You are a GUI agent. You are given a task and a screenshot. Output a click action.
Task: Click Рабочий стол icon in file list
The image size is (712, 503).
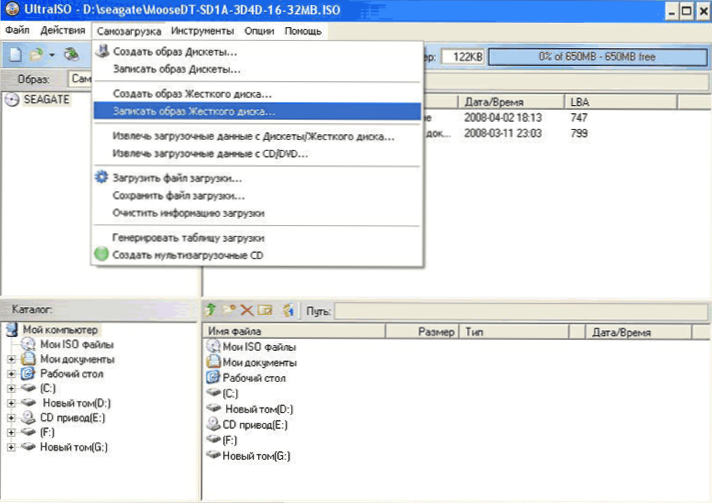[213, 377]
